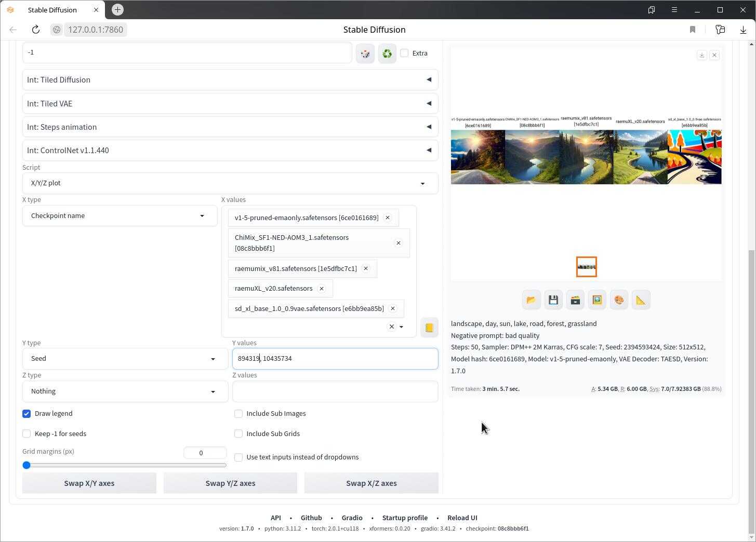Viewport: 756px width, 542px height.
Task: Open the images output folder icon
Action: click(x=531, y=300)
